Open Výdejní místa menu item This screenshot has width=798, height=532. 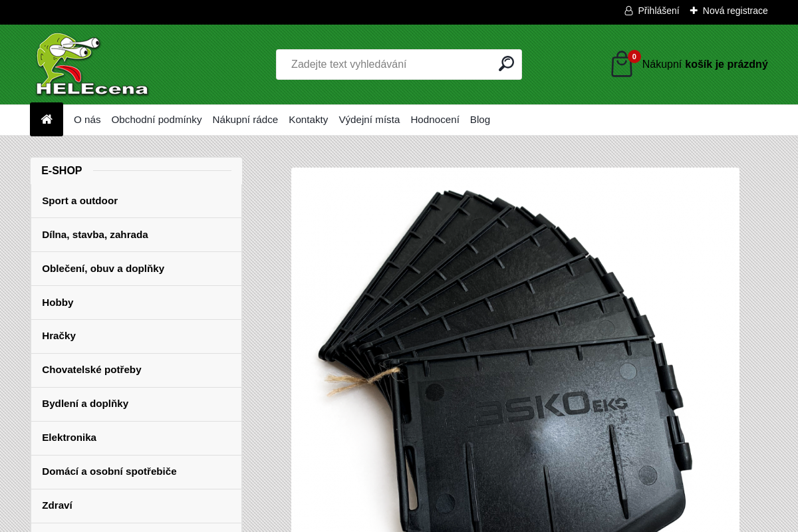click(x=369, y=120)
